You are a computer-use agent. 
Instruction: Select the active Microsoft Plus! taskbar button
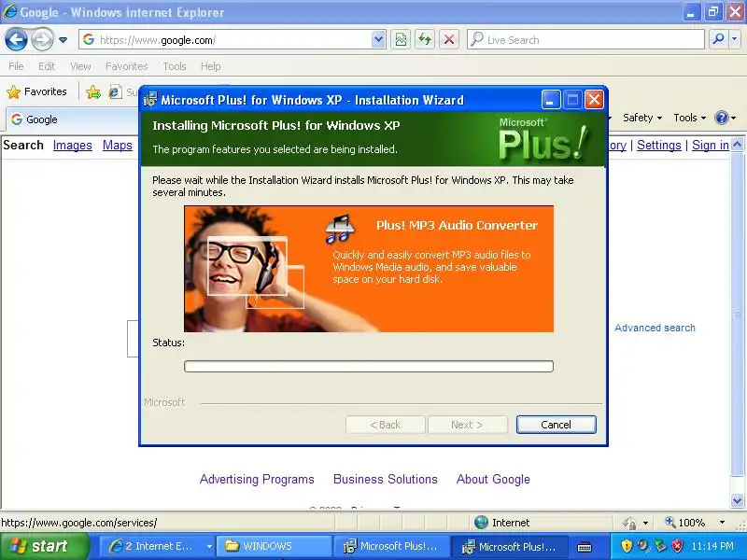[x=510, y=546]
